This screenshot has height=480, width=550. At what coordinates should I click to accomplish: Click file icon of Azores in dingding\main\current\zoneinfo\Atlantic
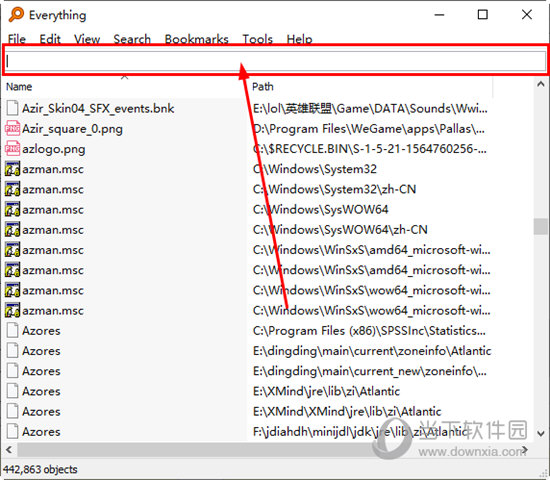pyautogui.click(x=13, y=351)
